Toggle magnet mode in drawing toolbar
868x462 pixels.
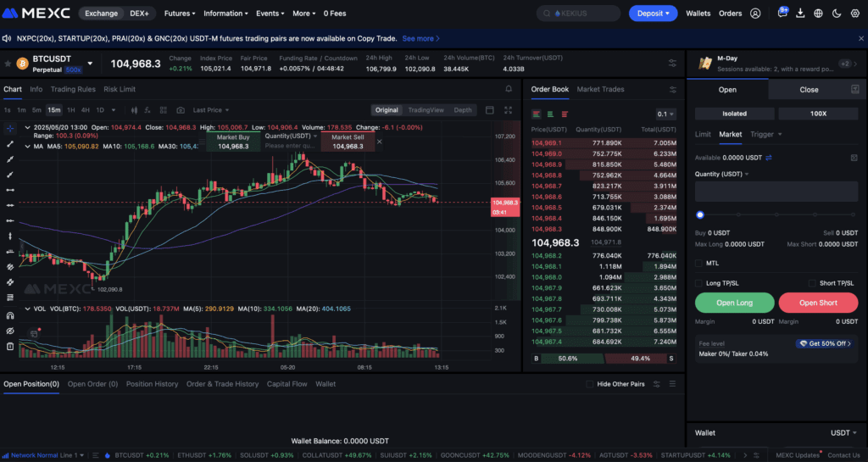pyautogui.click(x=10, y=315)
